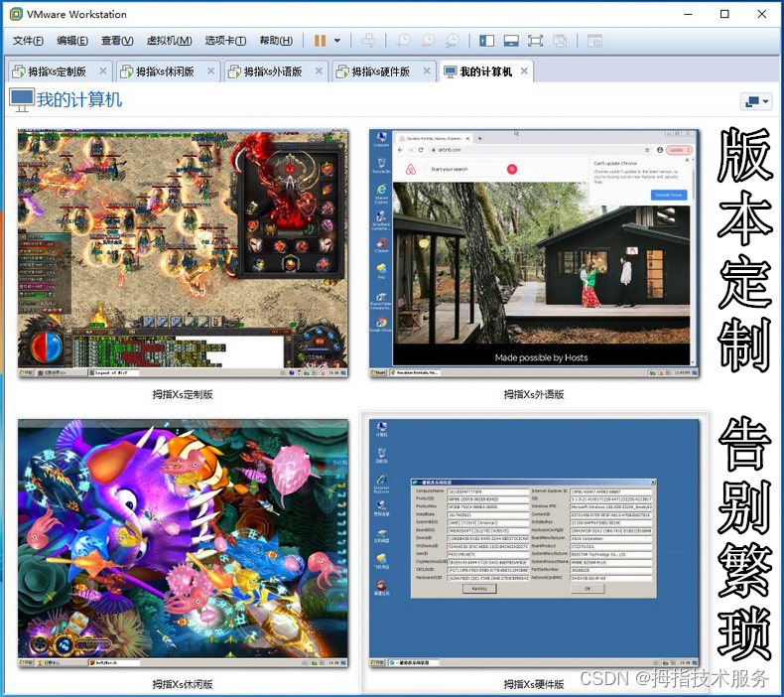Screen dimensions: 784x697
Task: Maximize the VMware Workstation window
Action: click(724, 14)
